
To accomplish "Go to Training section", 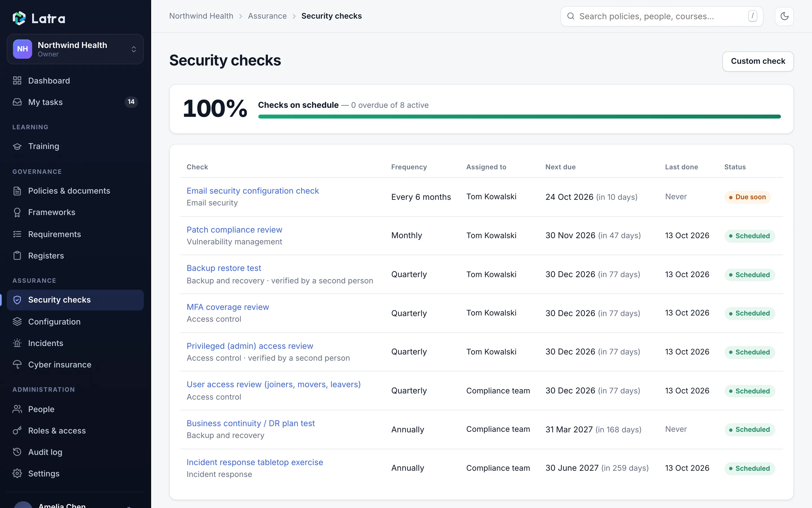I will click(x=75, y=146).
